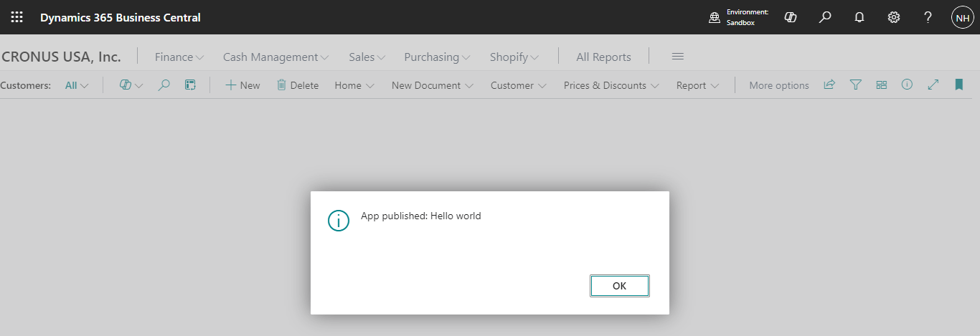980x336 pixels.
Task: Open the All customers view dropdown
Action: 77,85
